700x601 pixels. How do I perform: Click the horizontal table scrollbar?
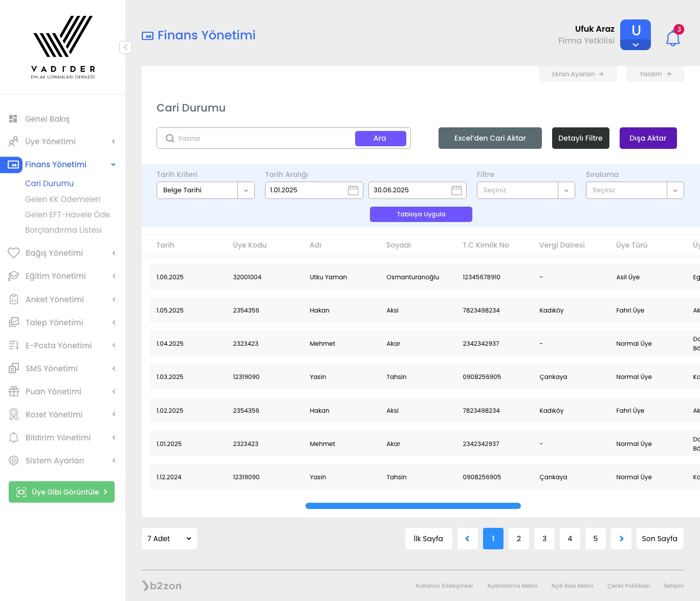(413, 506)
